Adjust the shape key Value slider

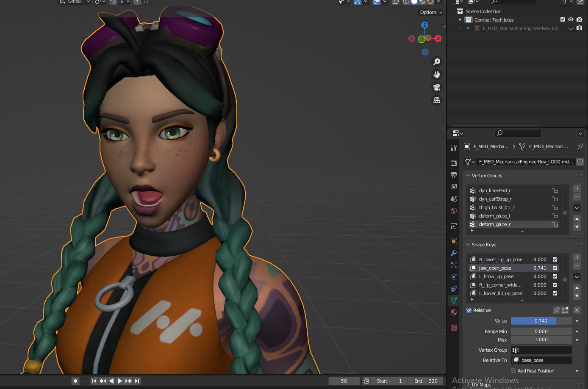541,321
